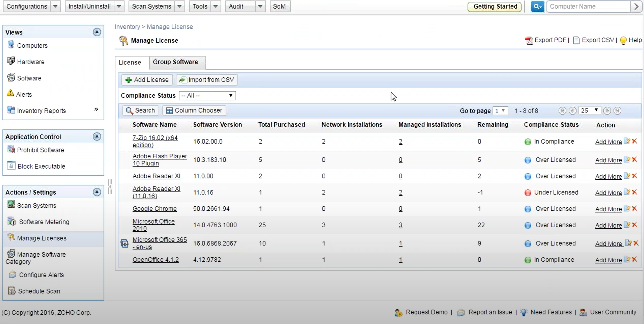Switch to the Group Software tab
Viewport: 644px width, 324px height.
pyautogui.click(x=175, y=62)
